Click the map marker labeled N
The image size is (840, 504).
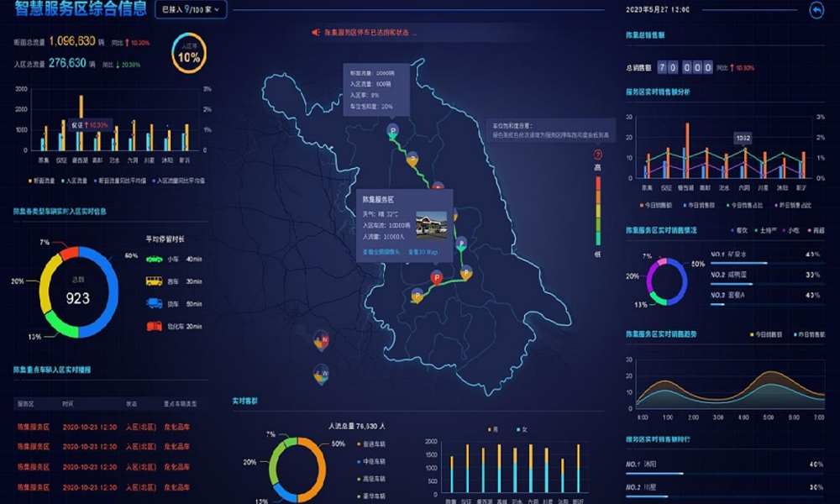click(322, 340)
